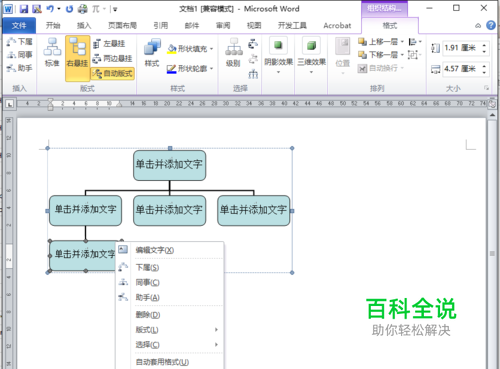Choose 删除(D) in context menu
The image size is (500, 369).
click(x=170, y=315)
